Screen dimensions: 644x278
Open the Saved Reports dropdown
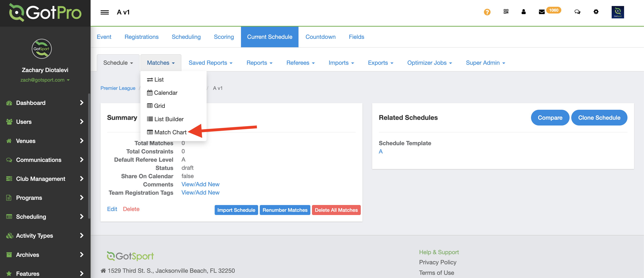210,63
